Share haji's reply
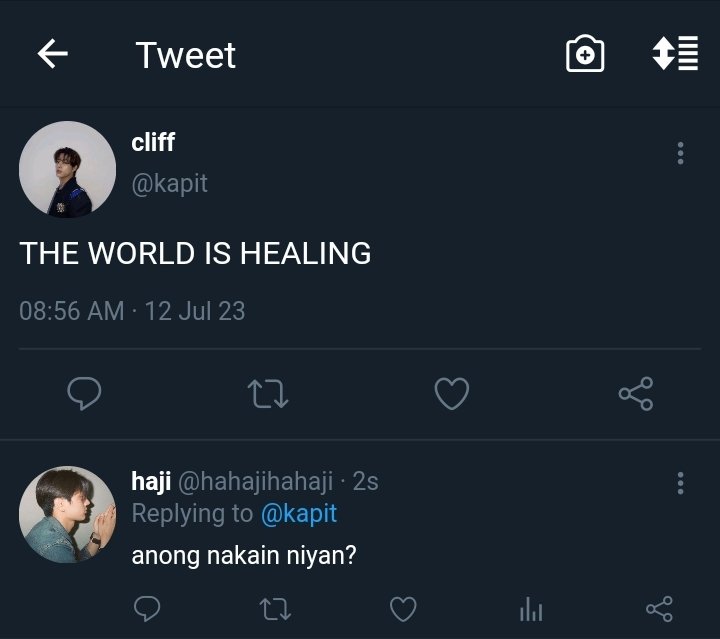The width and height of the screenshot is (720, 639). pyautogui.click(x=659, y=609)
